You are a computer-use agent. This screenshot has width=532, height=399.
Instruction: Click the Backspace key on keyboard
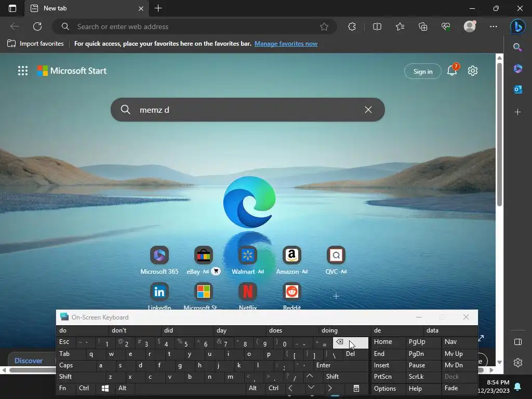(x=351, y=342)
